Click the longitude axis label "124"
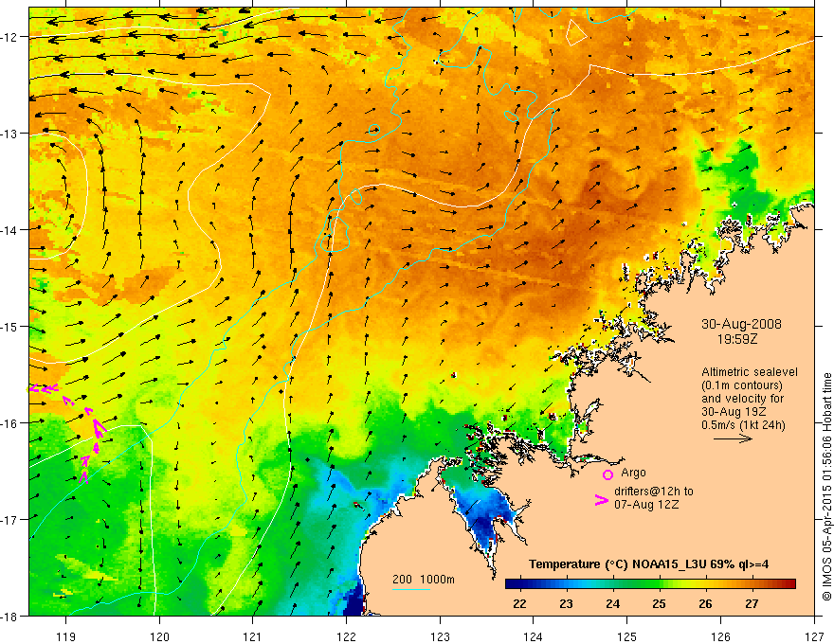This screenshot has height=644, width=834. tap(534, 636)
